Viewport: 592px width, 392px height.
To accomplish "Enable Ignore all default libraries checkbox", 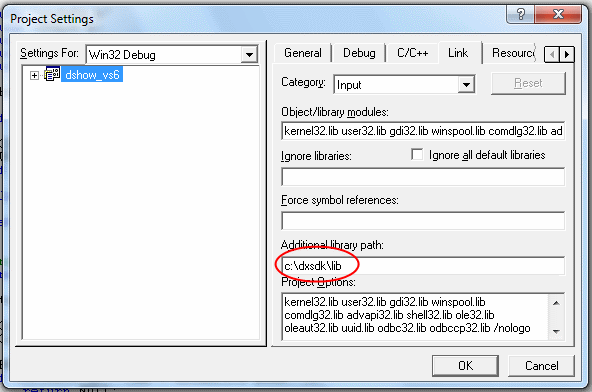I will pyautogui.click(x=417, y=154).
